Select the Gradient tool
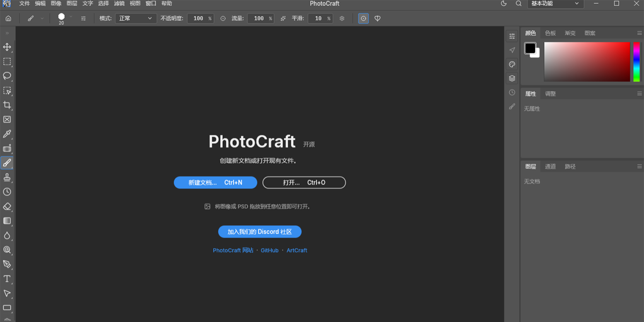Viewport: 644px width, 322px height. point(7,221)
